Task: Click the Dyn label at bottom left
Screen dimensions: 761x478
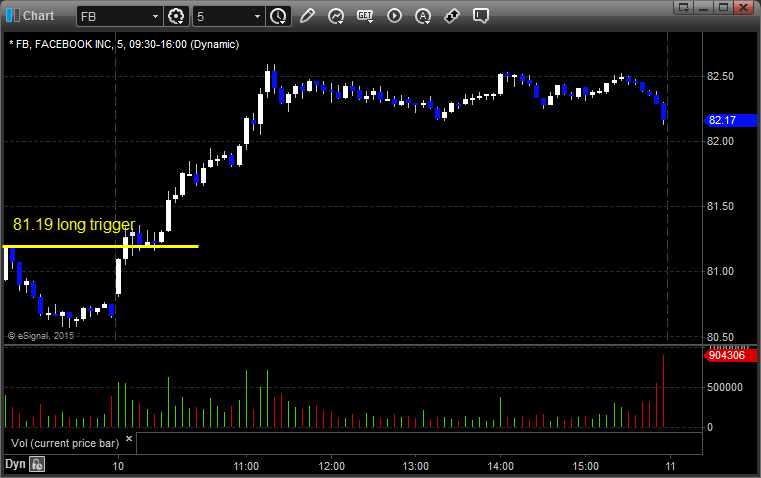Action: tap(15, 464)
